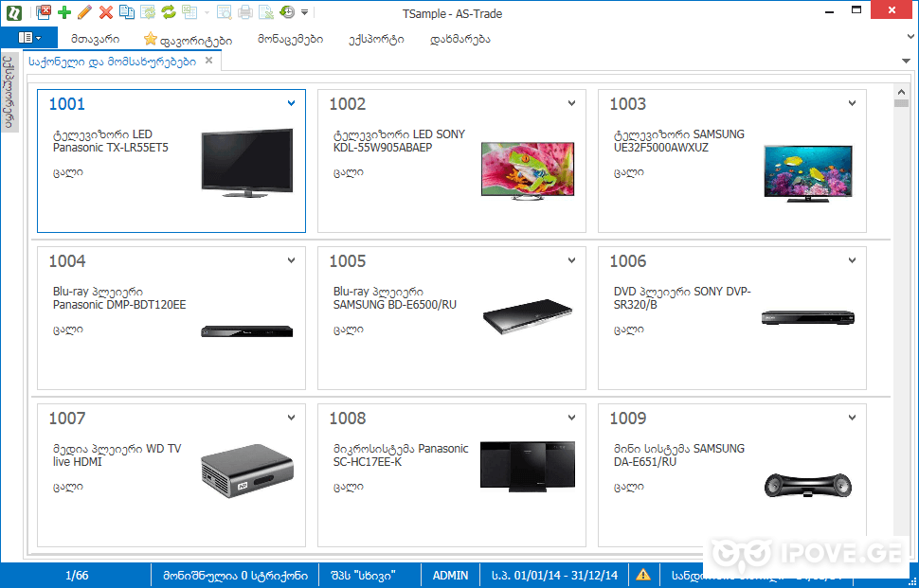Image resolution: width=919 pixels, height=588 pixels.
Task: Click item code 1003
Action: pos(628,104)
